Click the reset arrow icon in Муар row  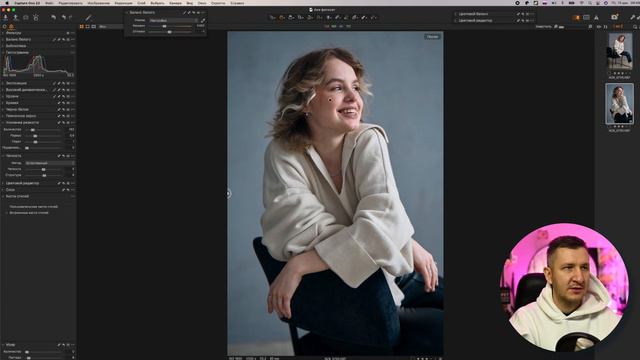pos(64,345)
